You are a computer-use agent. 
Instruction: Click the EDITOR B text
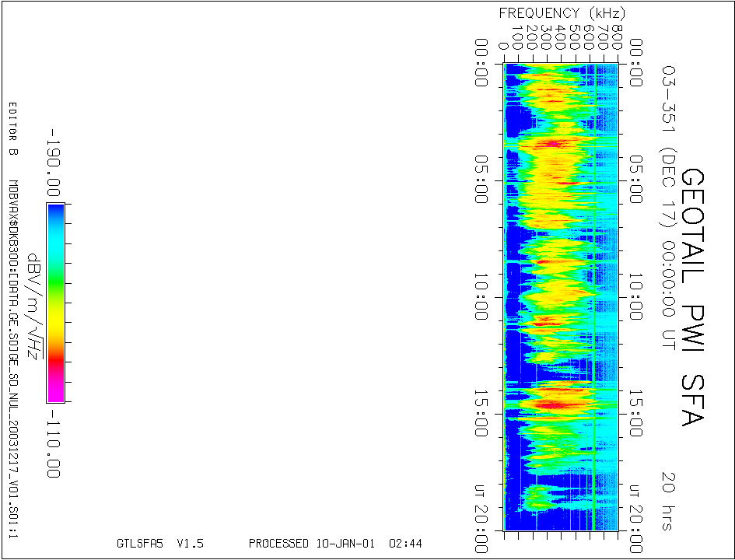click(x=12, y=129)
